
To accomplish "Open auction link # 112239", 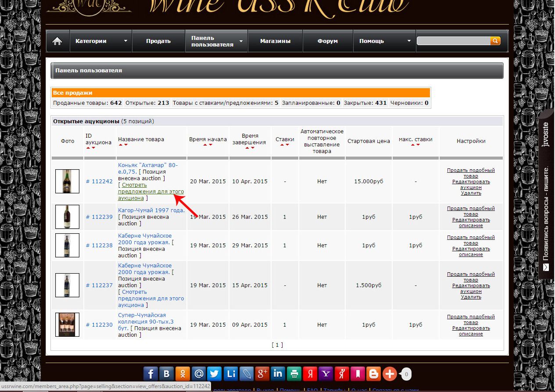I will (x=99, y=217).
